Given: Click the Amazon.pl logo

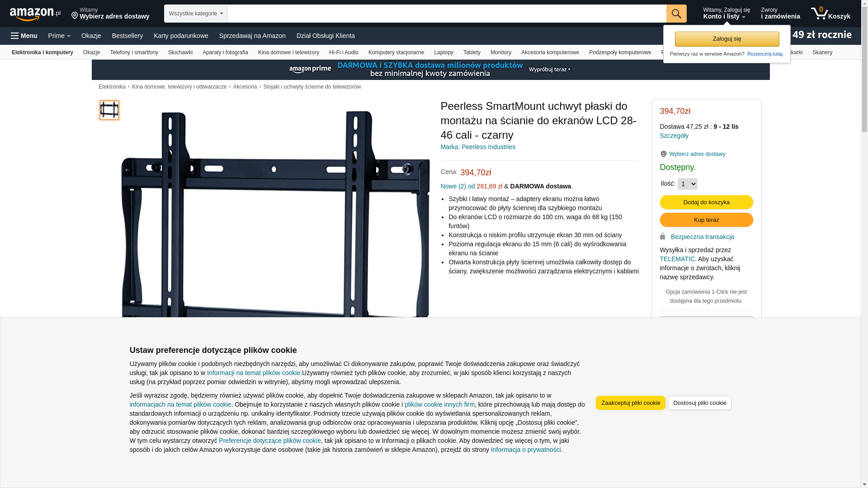Looking at the screenshot, I should pyautogui.click(x=35, y=14).
